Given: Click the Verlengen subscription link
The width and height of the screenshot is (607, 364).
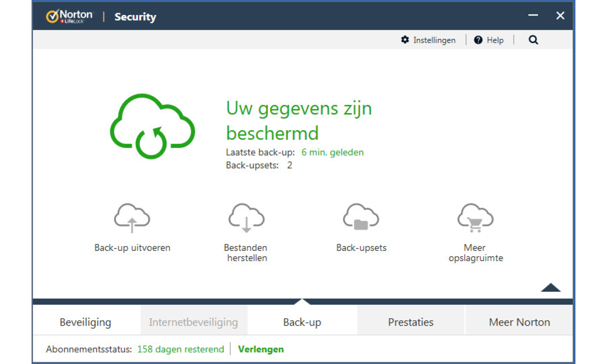Looking at the screenshot, I should [261, 349].
